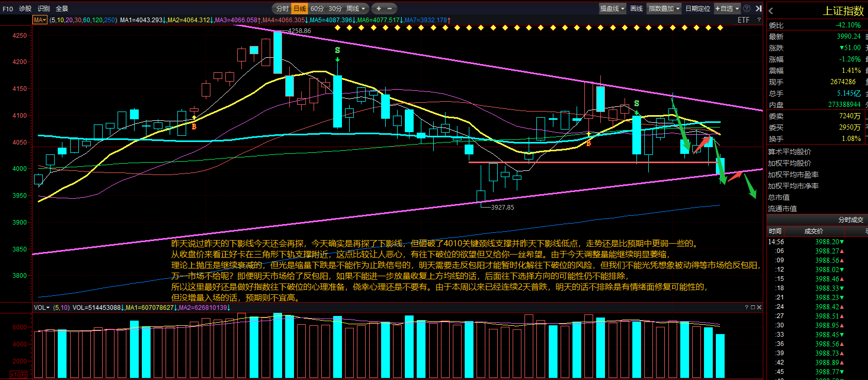Click the 14:56 trade row at 3988.20

tap(817, 242)
